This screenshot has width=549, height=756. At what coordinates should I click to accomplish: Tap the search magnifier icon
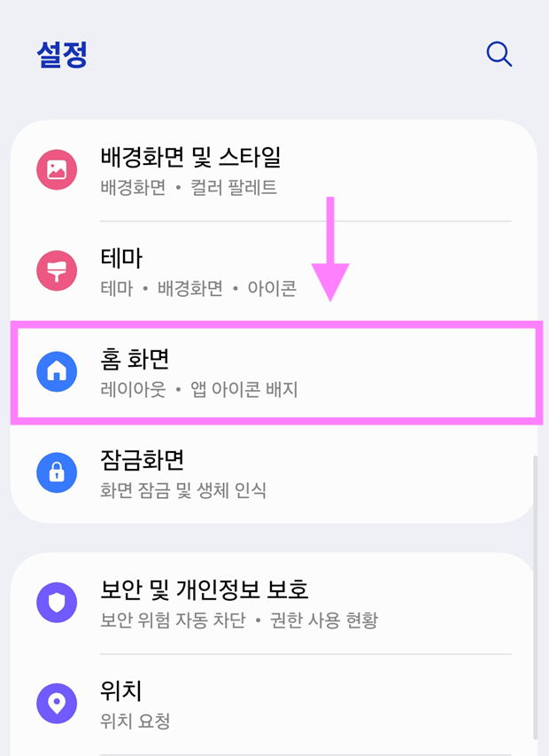tap(499, 54)
